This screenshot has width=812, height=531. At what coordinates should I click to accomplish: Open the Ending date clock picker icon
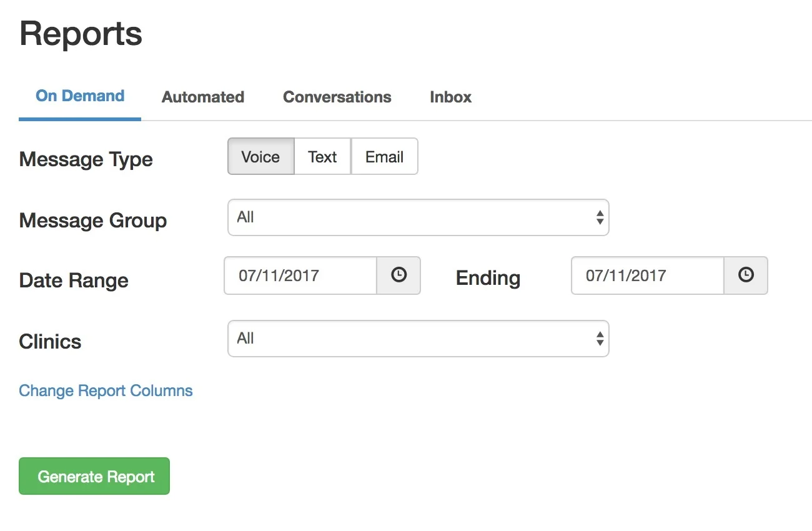[746, 275]
